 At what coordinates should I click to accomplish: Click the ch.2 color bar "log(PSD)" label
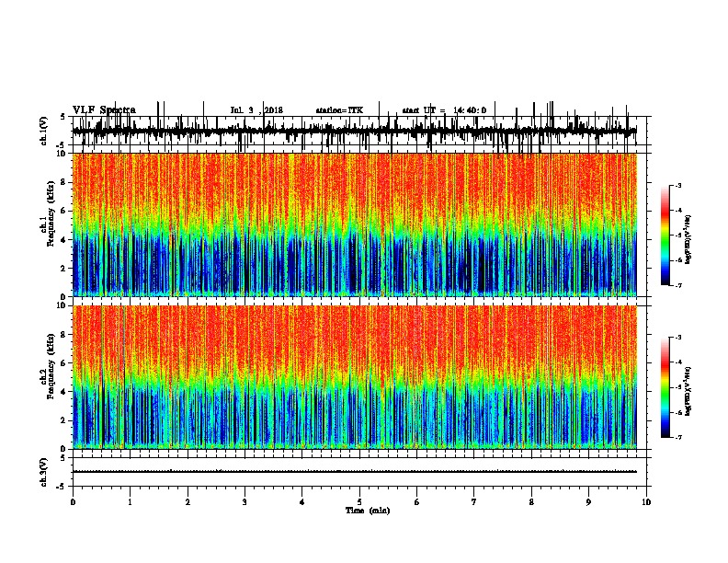coord(688,392)
